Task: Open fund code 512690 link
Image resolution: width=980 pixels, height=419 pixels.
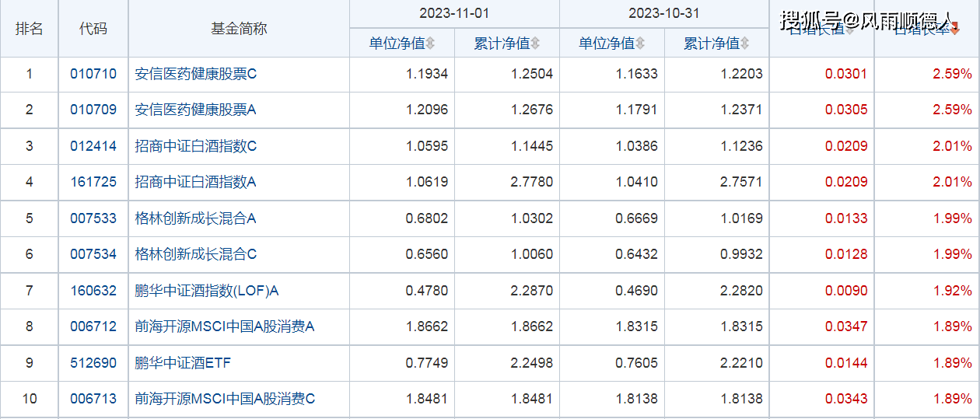Action: (x=93, y=363)
